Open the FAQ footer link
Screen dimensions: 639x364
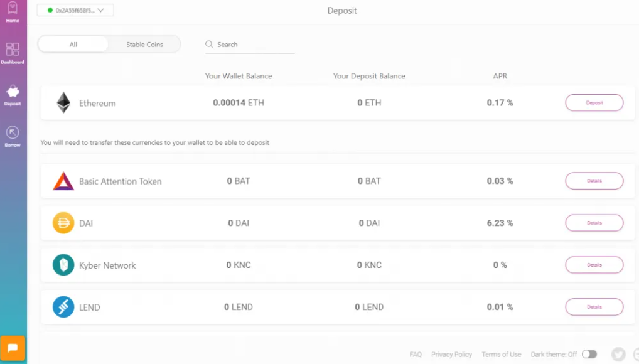pyautogui.click(x=416, y=355)
